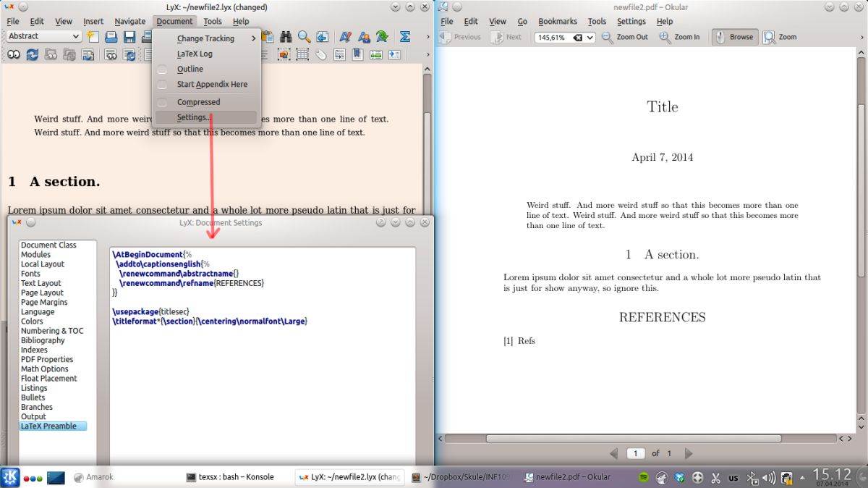
Task: Expand hidden items of upper LyX toolbar
Action: [427, 36]
